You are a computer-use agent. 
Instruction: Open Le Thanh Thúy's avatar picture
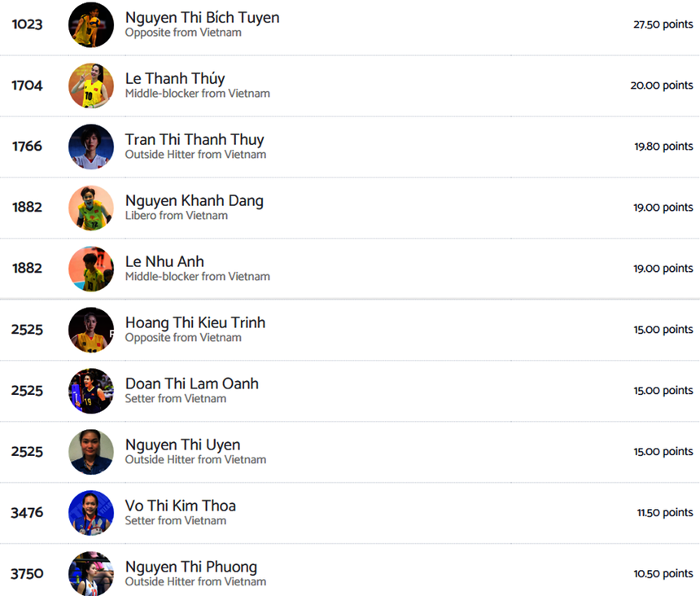[91, 85]
